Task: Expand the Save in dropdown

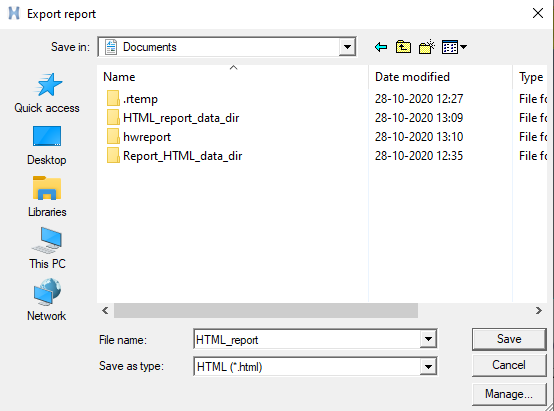Action: [x=347, y=47]
